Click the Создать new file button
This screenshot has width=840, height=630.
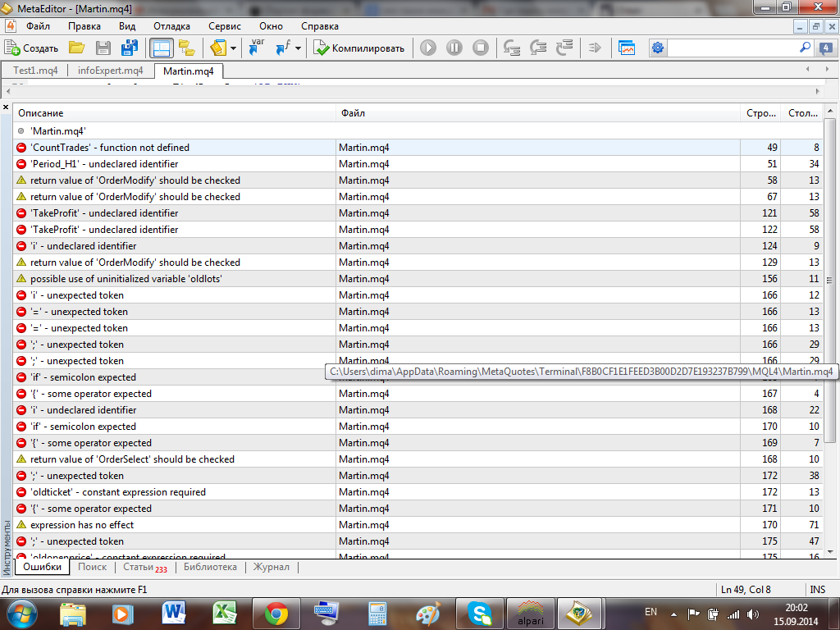point(31,48)
